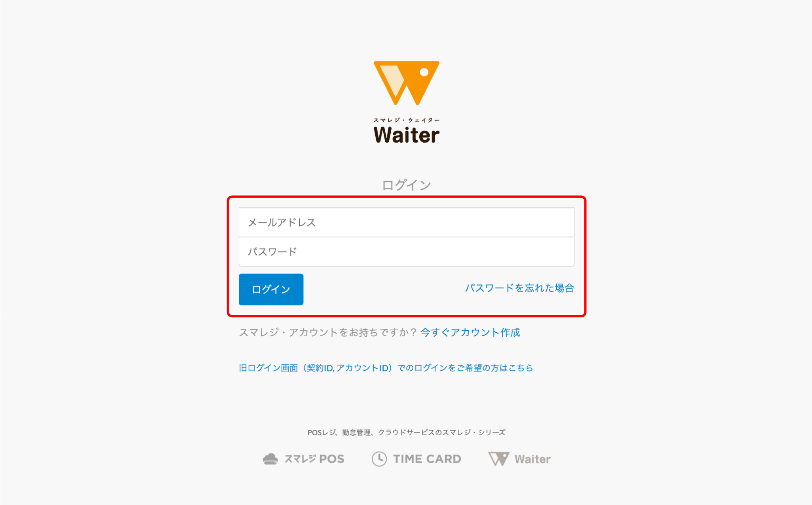
Task: Focus the メールアドレス input field
Action: click(x=406, y=222)
